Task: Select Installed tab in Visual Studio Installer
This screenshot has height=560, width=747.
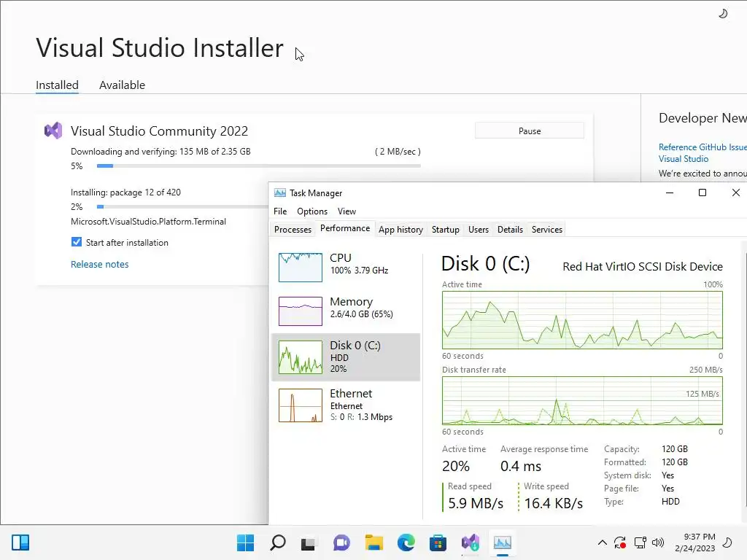Action: (x=57, y=85)
